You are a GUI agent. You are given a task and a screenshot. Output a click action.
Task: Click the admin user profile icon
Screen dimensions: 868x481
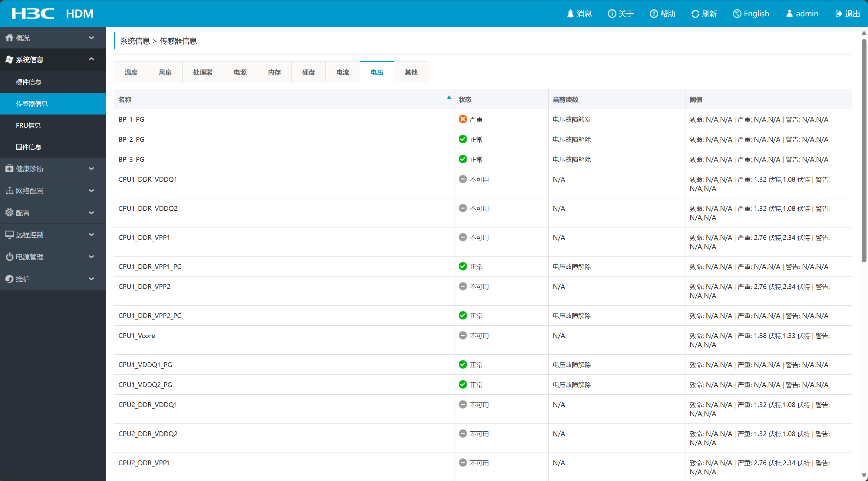789,14
